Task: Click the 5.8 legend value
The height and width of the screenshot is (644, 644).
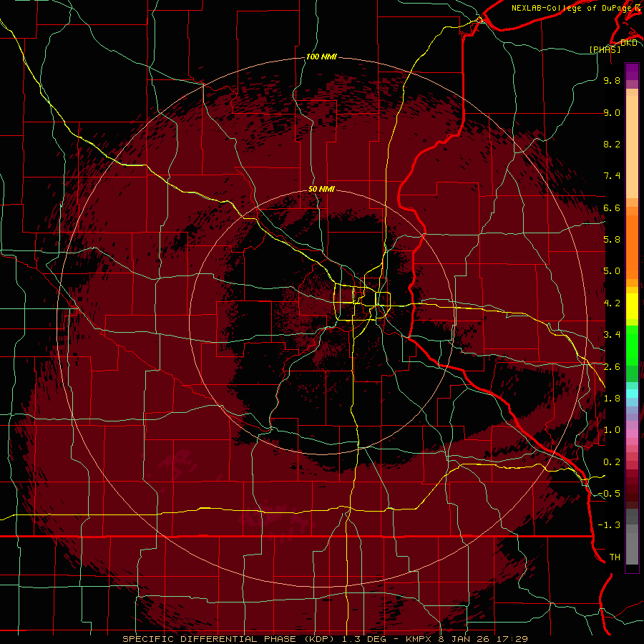Action: click(x=612, y=240)
